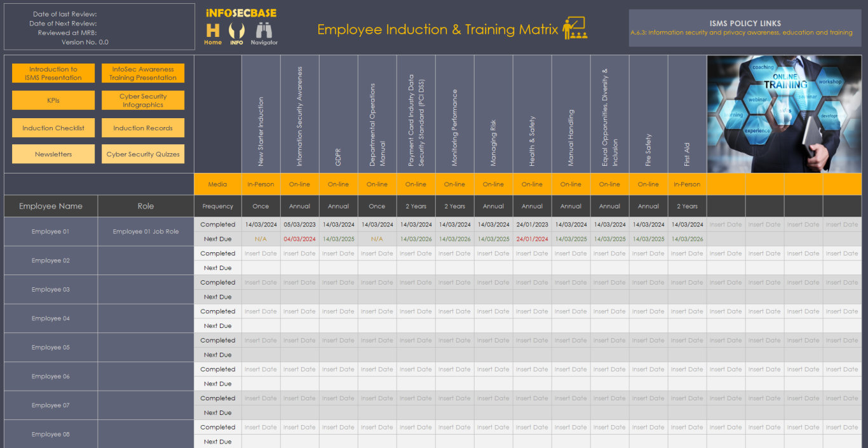Image resolution: width=868 pixels, height=448 pixels.
Task: Open Induction Records
Action: point(143,128)
